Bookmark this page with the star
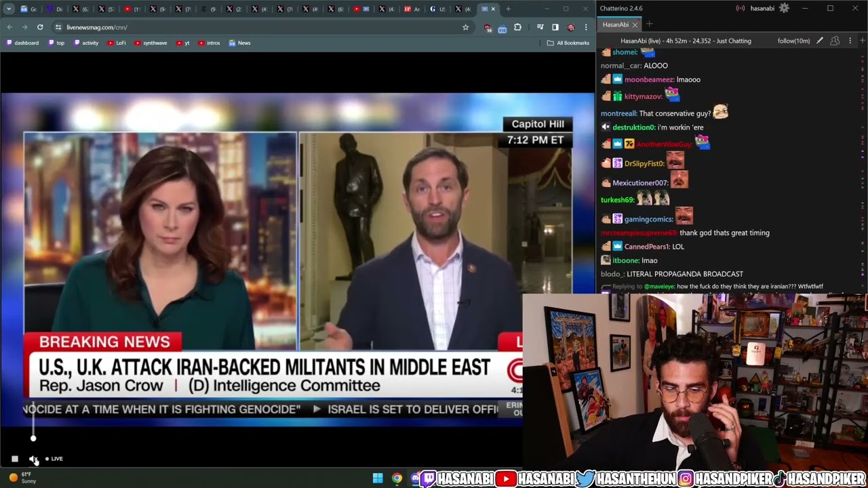 465,27
